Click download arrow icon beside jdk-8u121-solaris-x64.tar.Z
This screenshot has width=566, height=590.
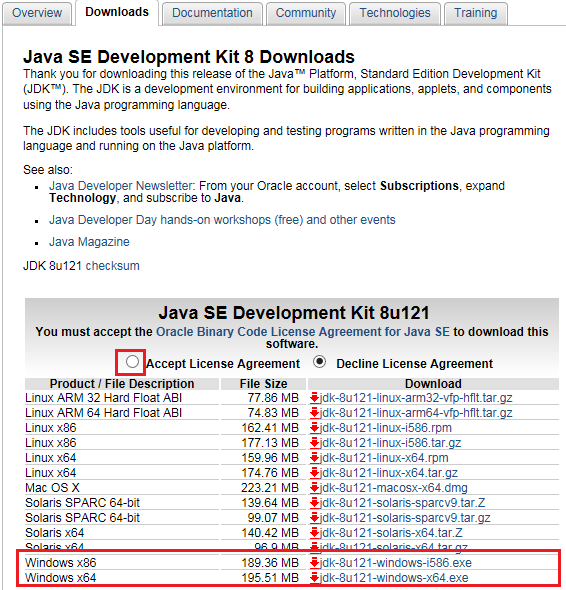point(315,533)
